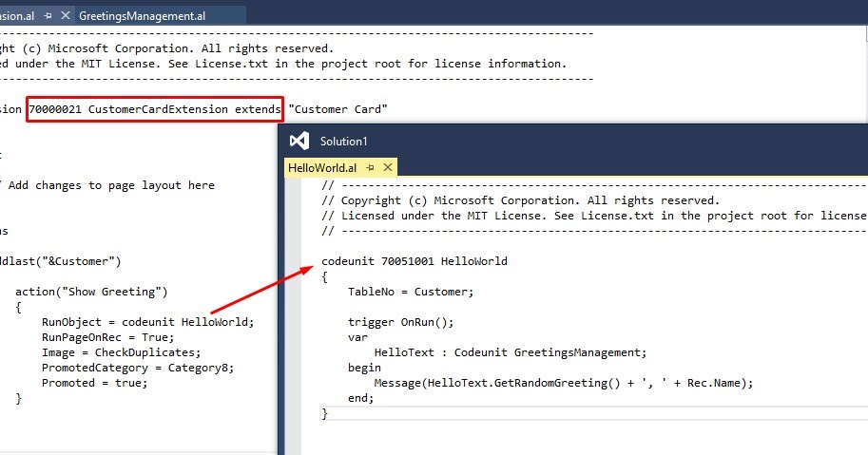Click the 'var' keyword in HelloWorld.al
The width and height of the screenshot is (868, 455).
tap(357, 337)
